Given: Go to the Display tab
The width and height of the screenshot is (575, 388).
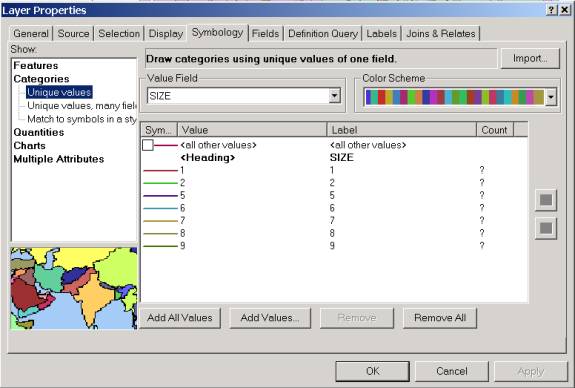Looking at the screenshot, I should pos(166,34).
